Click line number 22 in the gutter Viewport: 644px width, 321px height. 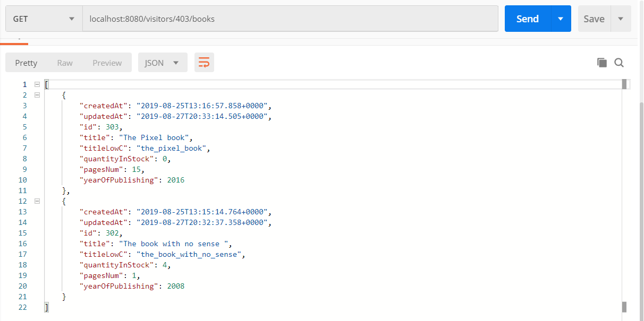[22, 307]
